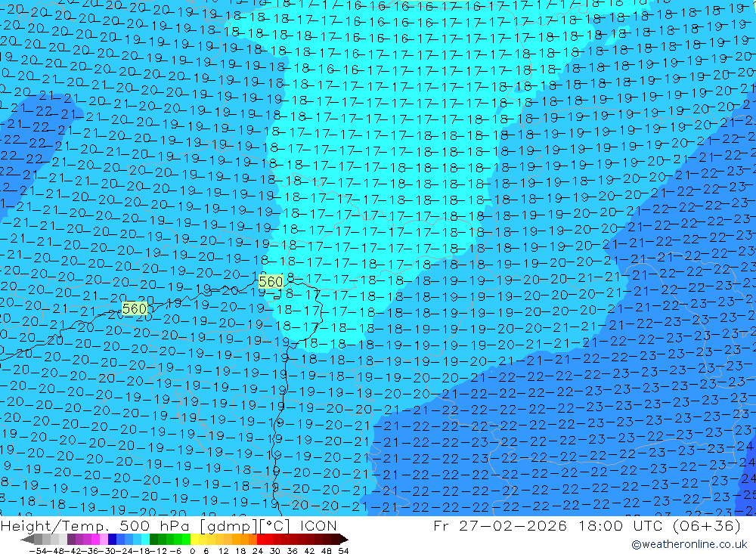Select the dark purple legend swatch above -42
The height and width of the screenshot is (554, 756).
click(x=71, y=540)
